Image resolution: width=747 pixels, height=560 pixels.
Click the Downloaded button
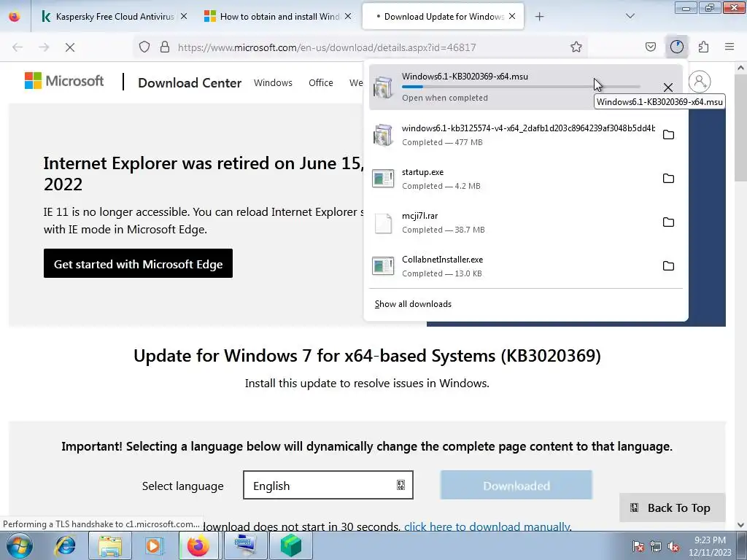(516, 485)
